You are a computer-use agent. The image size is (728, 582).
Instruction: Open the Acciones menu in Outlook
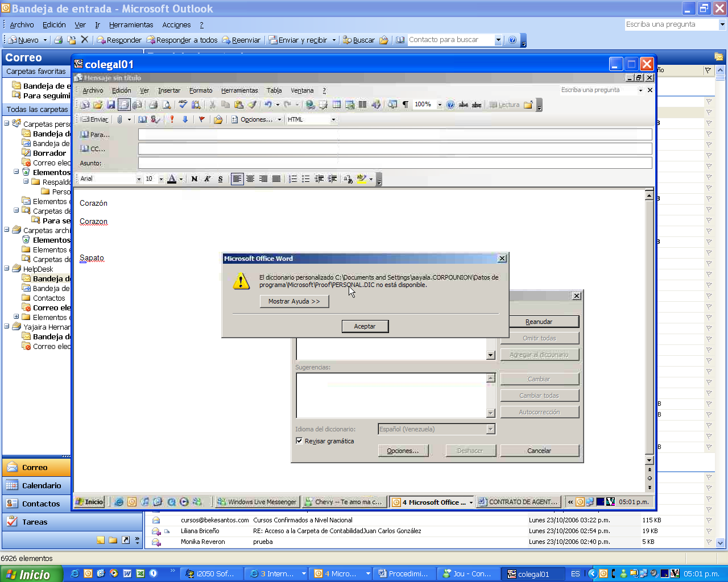pyautogui.click(x=176, y=25)
